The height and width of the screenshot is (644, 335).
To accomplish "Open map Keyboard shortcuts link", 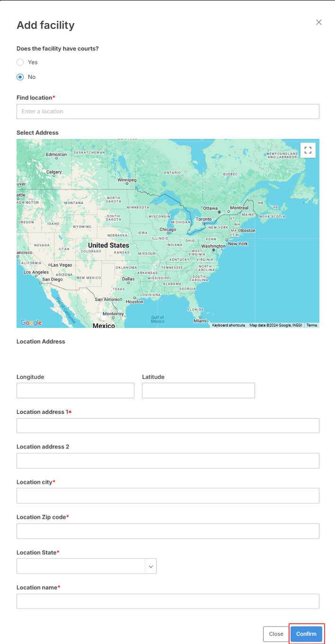I will pyautogui.click(x=229, y=325).
